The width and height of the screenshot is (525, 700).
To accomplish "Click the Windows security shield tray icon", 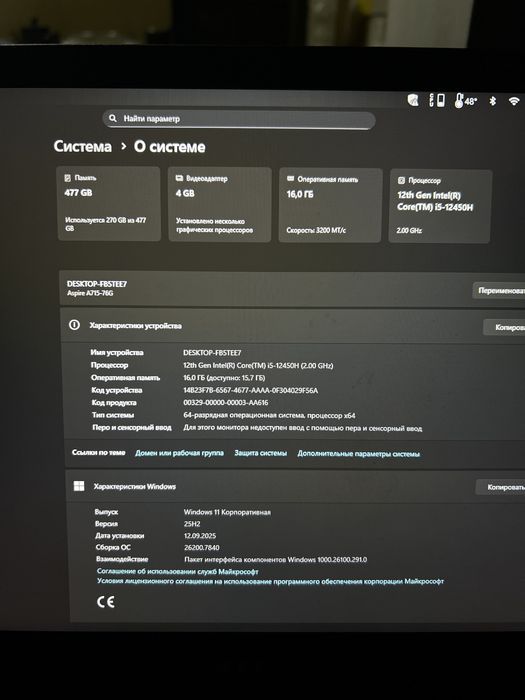I will (413, 100).
